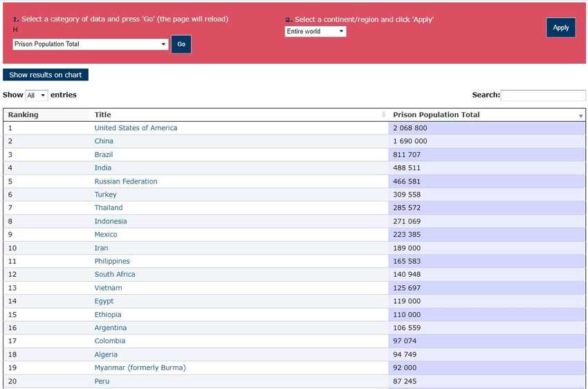Open the Indonesia country link
588x389 pixels.
tap(111, 221)
